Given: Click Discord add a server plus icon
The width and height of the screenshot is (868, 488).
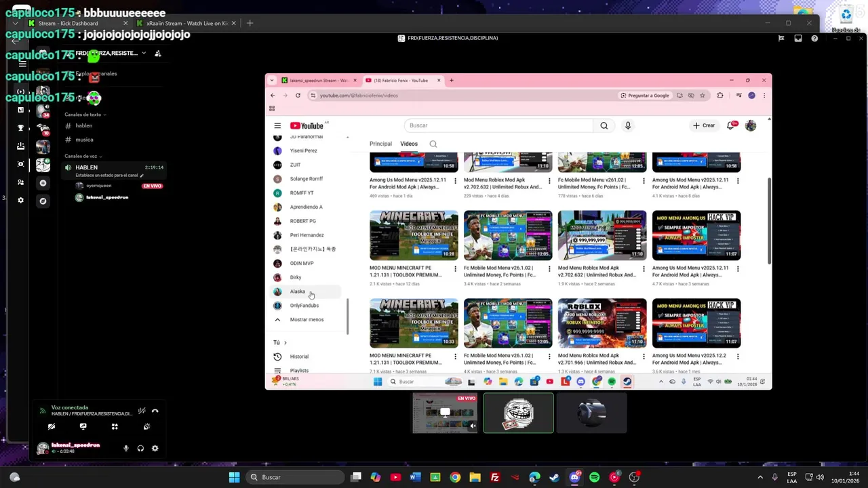Looking at the screenshot, I should [x=43, y=183].
